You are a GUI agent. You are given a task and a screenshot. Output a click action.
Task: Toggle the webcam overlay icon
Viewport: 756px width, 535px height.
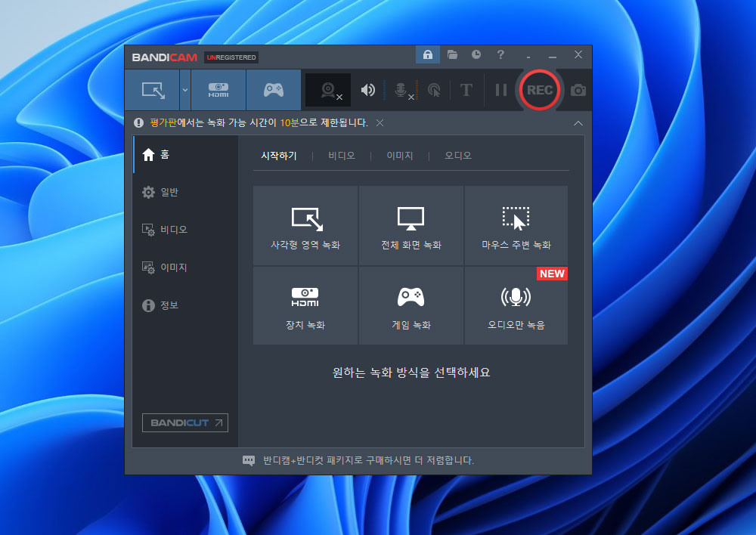[328, 90]
